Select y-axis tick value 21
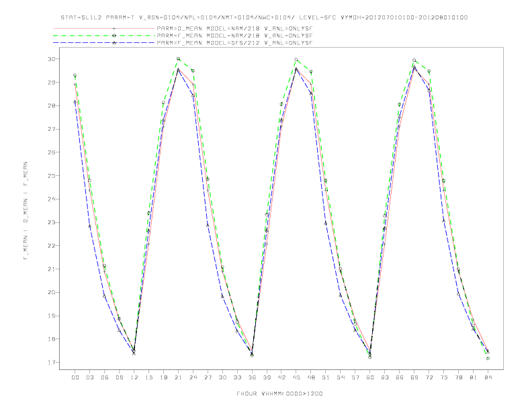Screen dimensions: 532x411 (x=52, y=269)
